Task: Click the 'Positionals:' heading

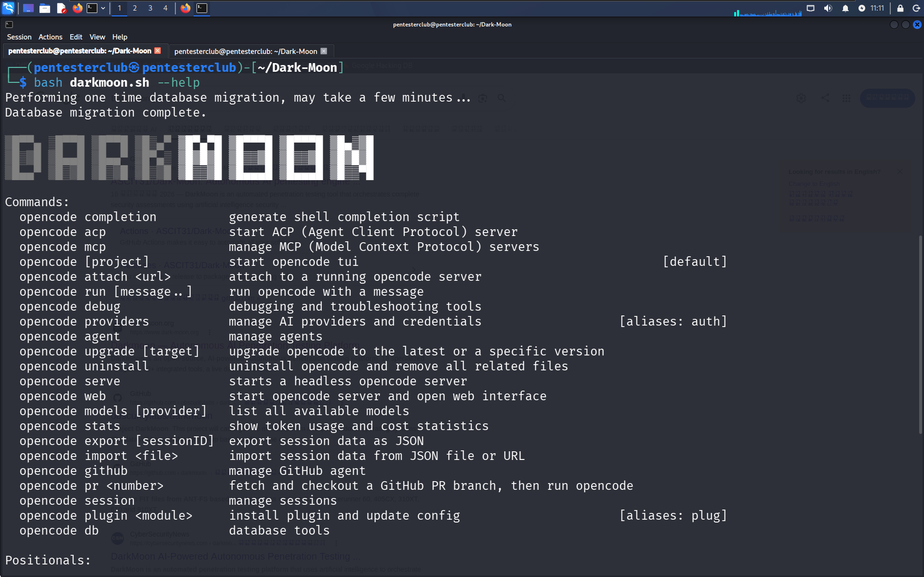Action: coord(48,560)
